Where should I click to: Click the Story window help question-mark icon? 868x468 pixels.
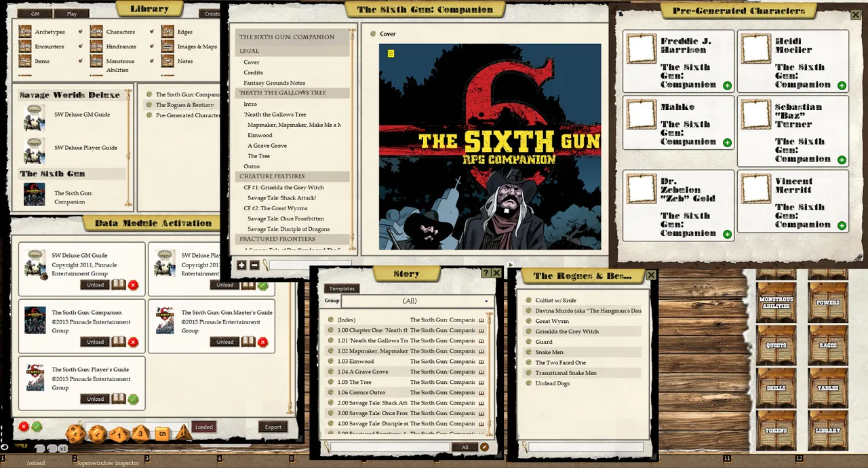click(486, 273)
